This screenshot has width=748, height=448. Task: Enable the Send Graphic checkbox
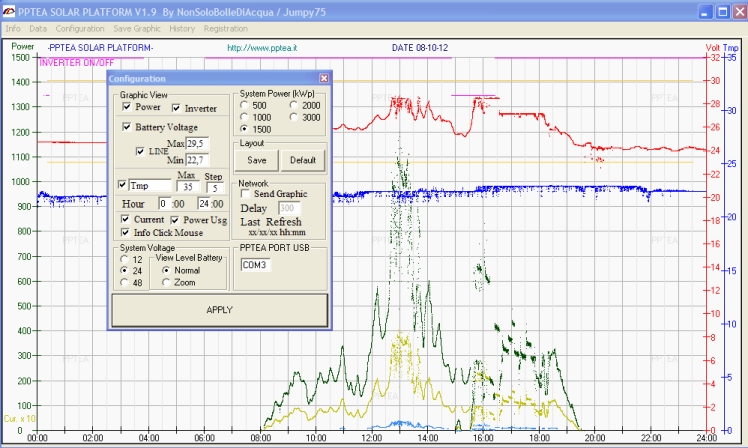point(245,193)
